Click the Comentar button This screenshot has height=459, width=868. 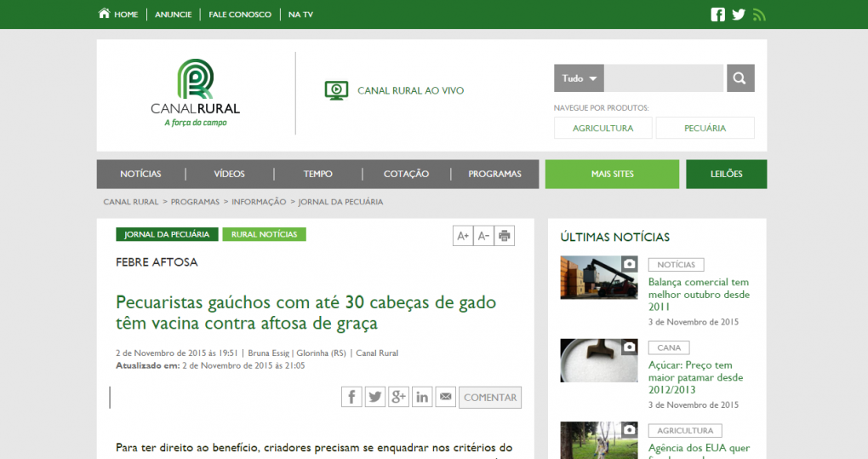point(489,398)
